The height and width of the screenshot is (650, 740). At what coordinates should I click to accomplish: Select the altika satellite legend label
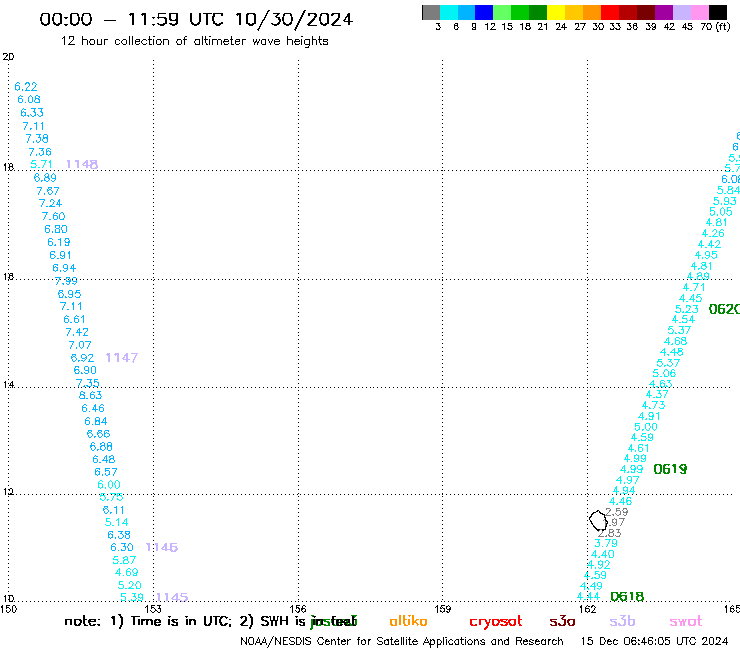point(408,621)
